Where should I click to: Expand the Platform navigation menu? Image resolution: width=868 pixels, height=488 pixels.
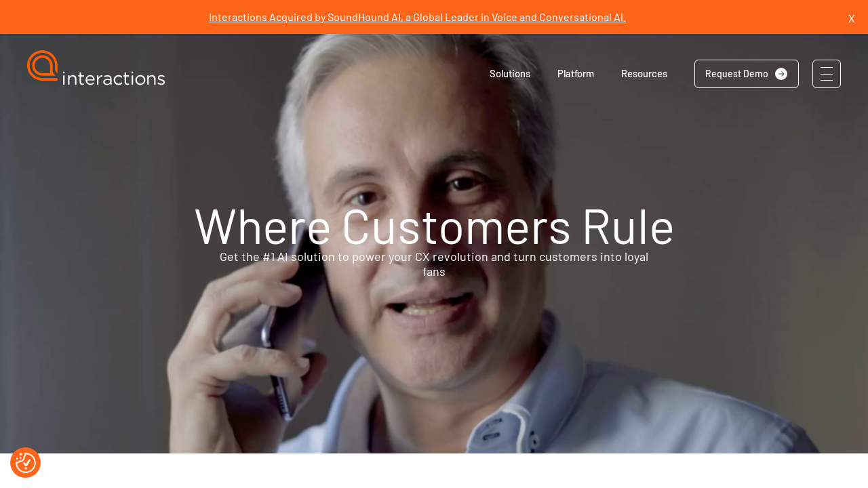[x=576, y=74]
